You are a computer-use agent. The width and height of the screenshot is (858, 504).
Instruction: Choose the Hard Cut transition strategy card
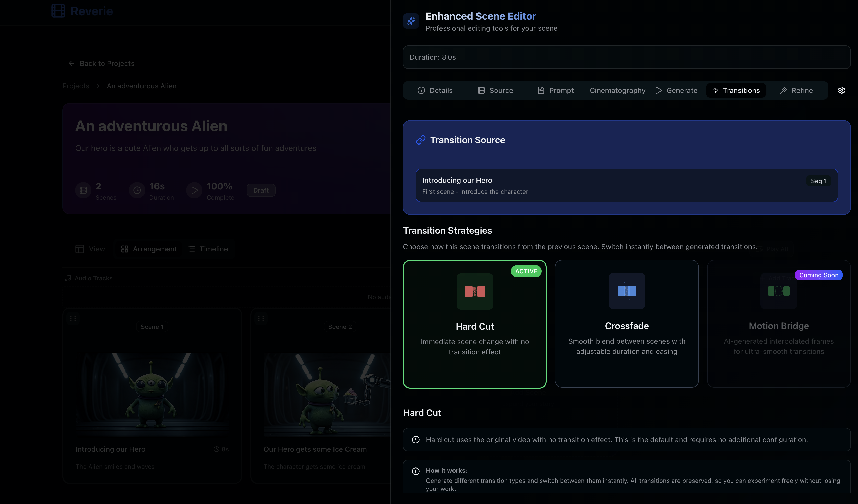pos(475,324)
